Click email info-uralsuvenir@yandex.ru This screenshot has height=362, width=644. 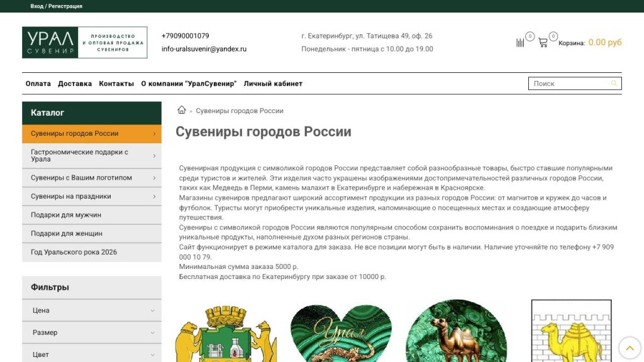[204, 49]
